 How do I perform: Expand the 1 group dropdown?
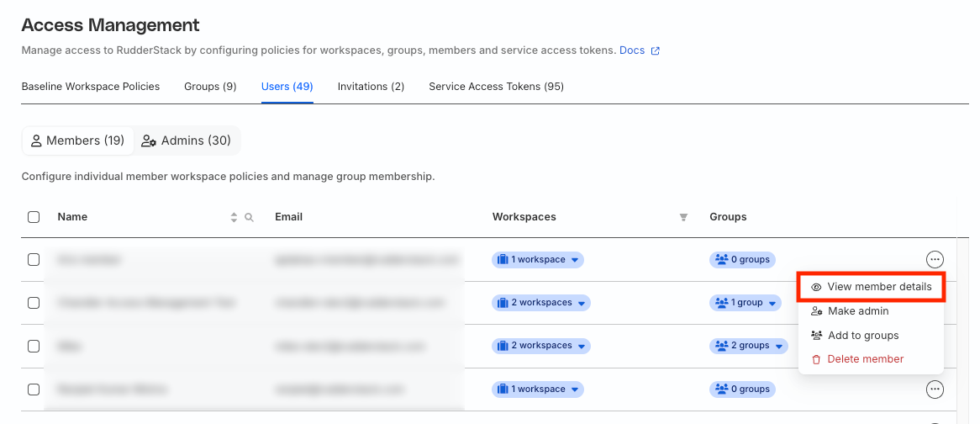[746, 303]
